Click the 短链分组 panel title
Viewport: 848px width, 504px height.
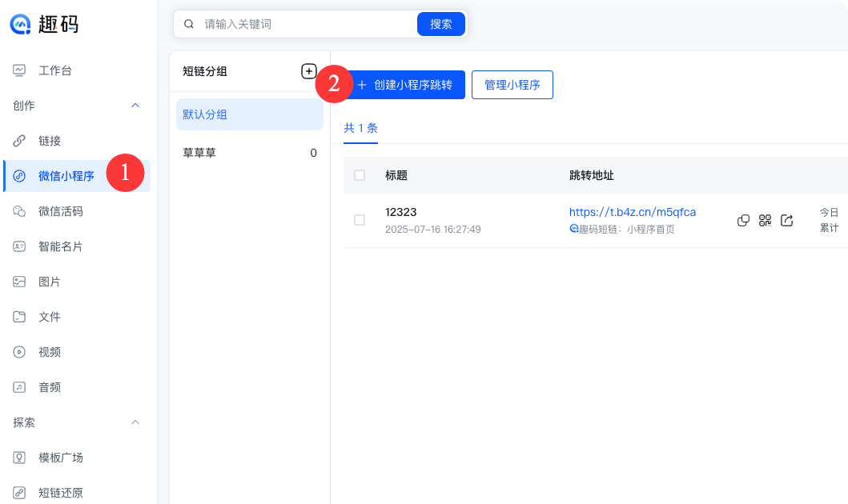tap(205, 71)
